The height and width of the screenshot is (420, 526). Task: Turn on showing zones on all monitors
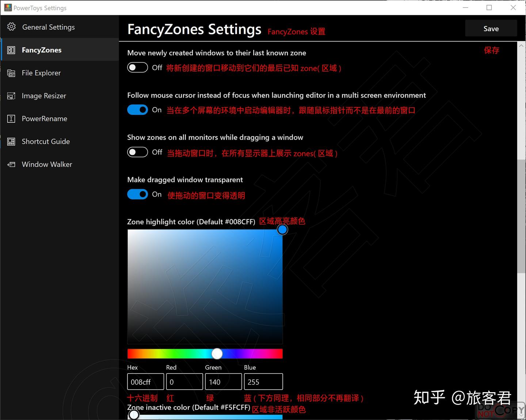click(x=137, y=152)
